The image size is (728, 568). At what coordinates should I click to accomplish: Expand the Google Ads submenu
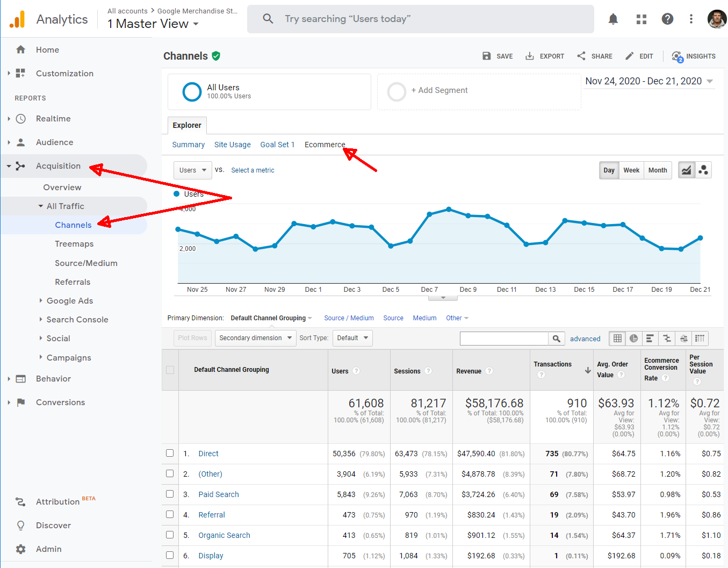[70, 301]
